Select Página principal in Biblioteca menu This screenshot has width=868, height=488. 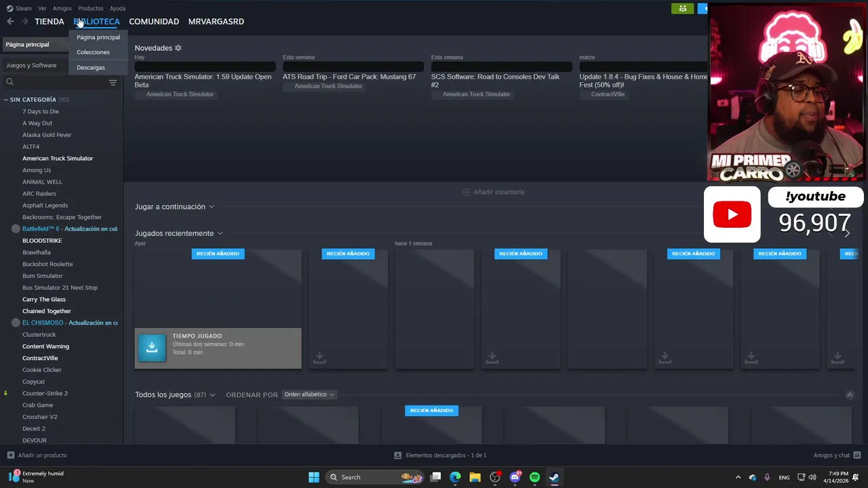click(98, 37)
